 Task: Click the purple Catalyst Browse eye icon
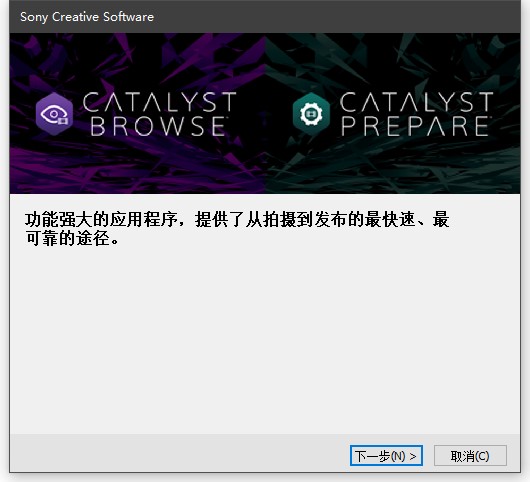coord(54,114)
